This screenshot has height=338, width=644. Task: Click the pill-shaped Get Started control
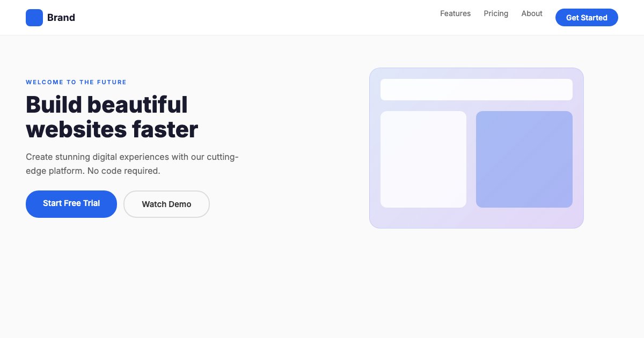pos(587,17)
